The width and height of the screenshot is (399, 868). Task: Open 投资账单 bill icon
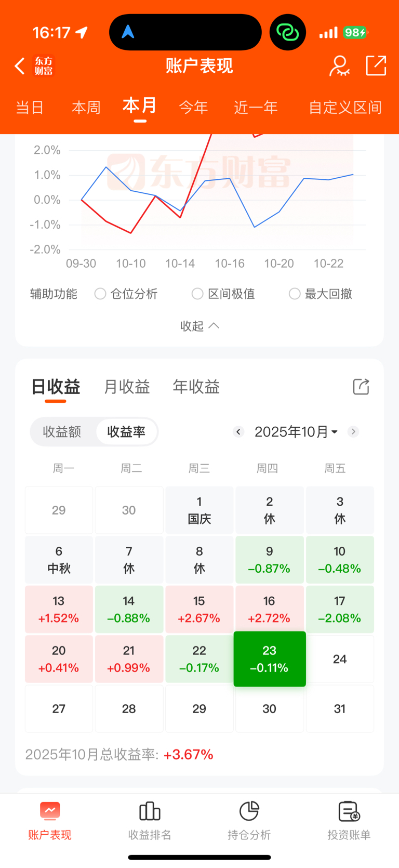[x=349, y=811]
